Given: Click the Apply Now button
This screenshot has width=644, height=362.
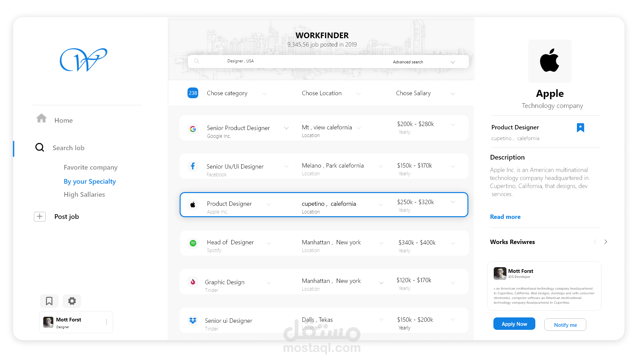Looking at the screenshot, I should [x=514, y=324].
